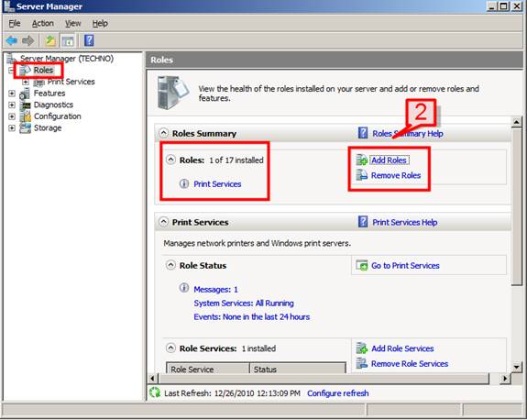Click the Forward arrow toolbar icon
The width and height of the screenshot is (527, 420).
pos(28,41)
